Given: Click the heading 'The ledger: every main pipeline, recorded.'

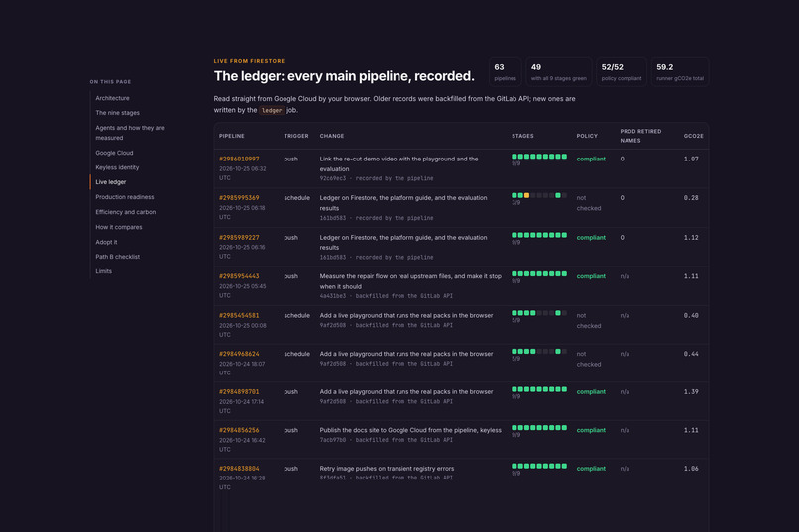Looking at the screenshot, I should pyautogui.click(x=344, y=76).
